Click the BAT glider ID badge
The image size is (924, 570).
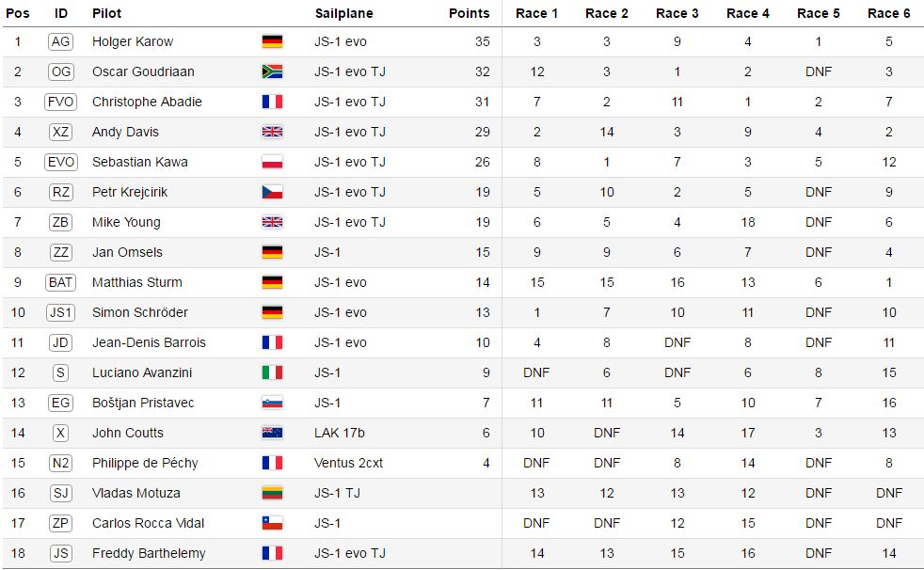coord(61,282)
